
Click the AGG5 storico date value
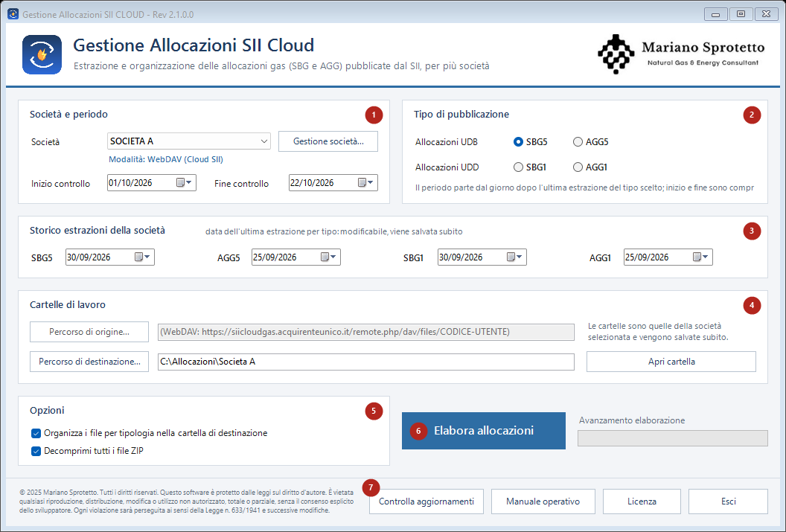pyautogui.click(x=275, y=257)
